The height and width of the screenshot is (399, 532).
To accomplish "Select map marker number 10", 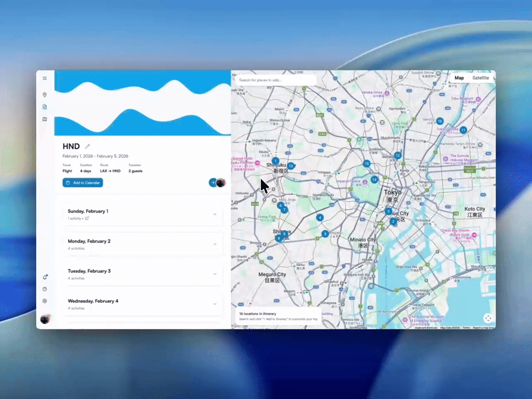I will [440, 121].
